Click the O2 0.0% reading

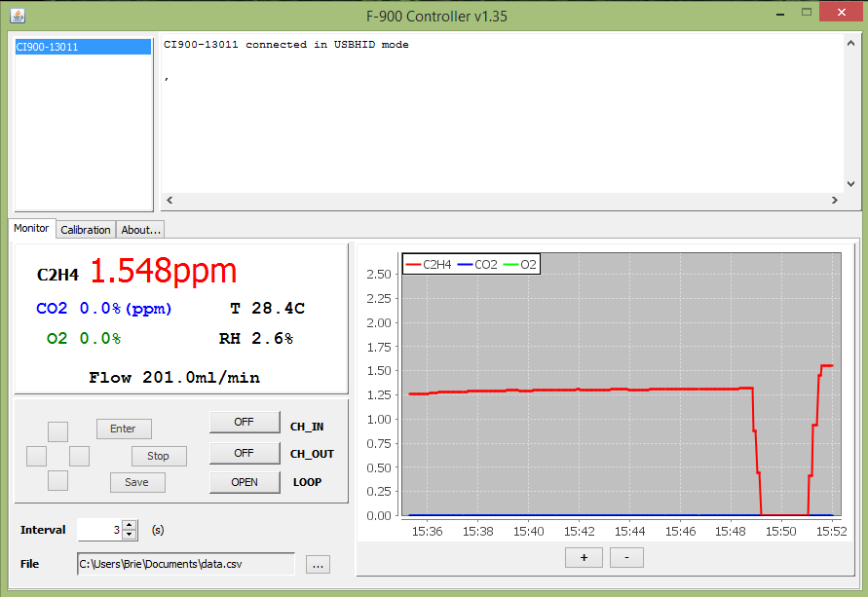(x=84, y=338)
